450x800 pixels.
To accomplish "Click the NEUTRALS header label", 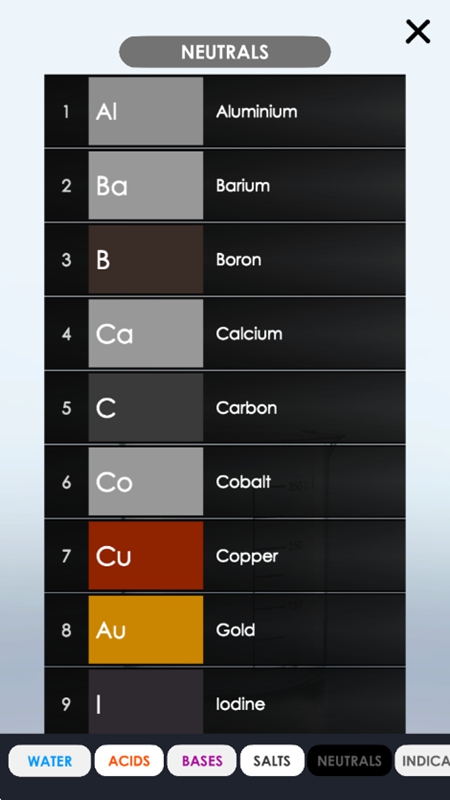I will click(x=225, y=52).
